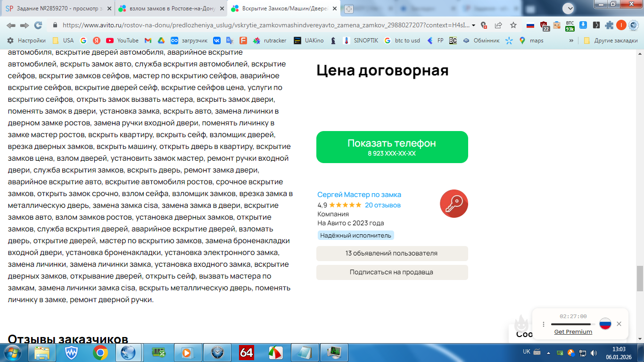Open the rutracker bookmark
644x362 pixels.
tap(270, 41)
